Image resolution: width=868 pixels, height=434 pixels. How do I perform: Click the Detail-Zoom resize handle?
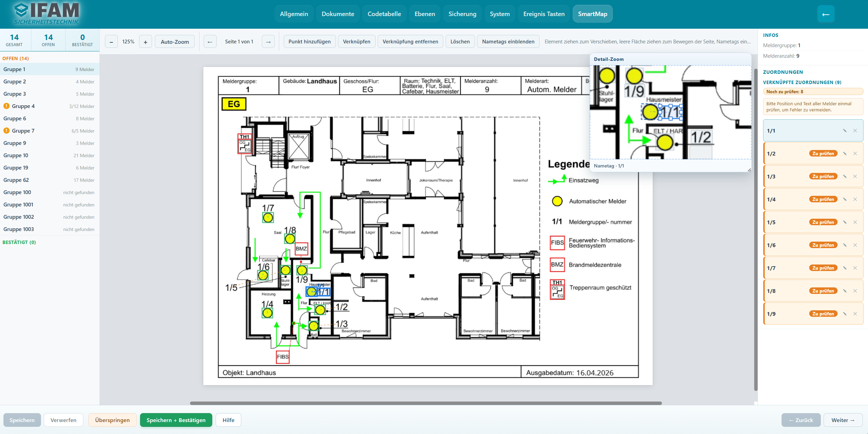(x=749, y=169)
